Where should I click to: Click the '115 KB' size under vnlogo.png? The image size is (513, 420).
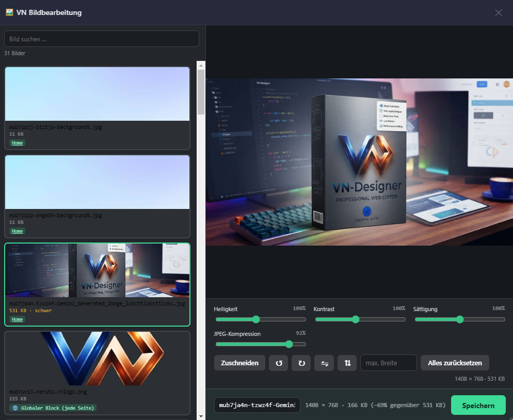18,399
